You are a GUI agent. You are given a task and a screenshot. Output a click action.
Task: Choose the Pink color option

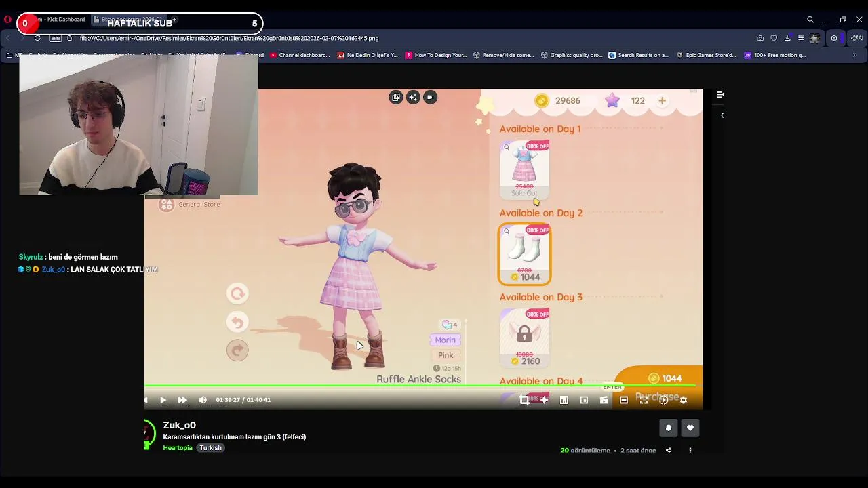coord(446,355)
